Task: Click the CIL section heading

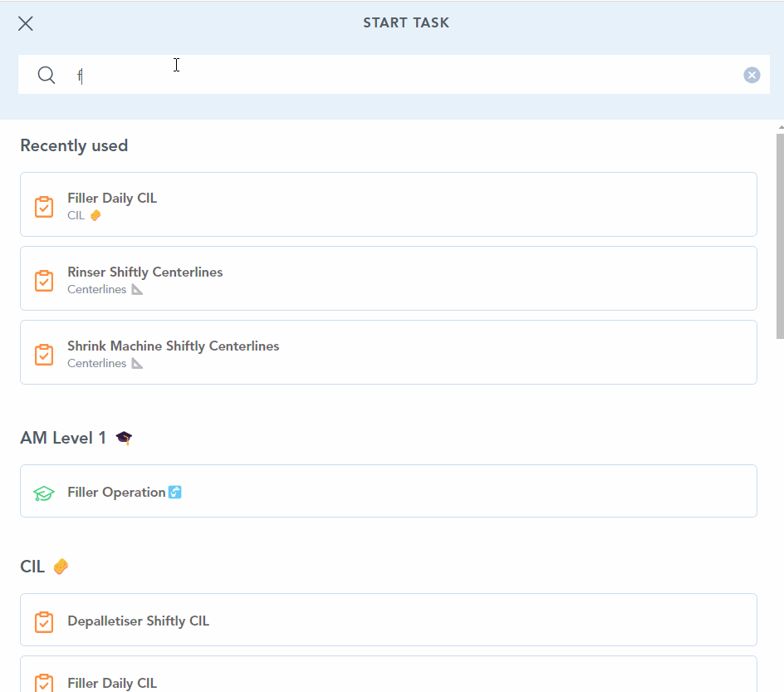Action: pos(32,567)
